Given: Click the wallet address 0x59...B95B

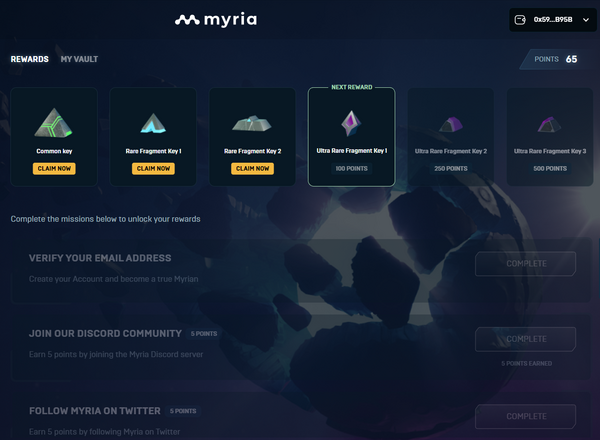Looking at the screenshot, I should pos(553,20).
